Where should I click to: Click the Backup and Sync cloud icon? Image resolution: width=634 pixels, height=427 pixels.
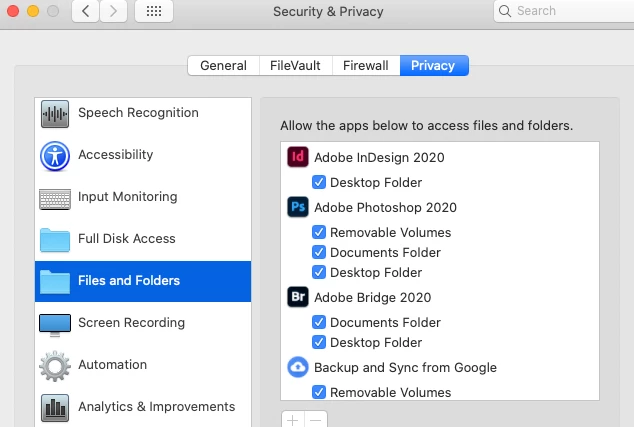tap(298, 367)
